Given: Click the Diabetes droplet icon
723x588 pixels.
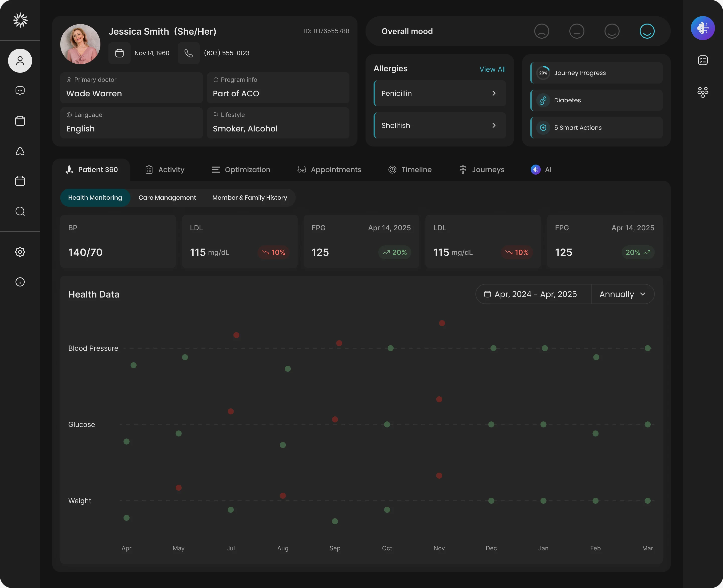Looking at the screenshot, I should (543, 100).
